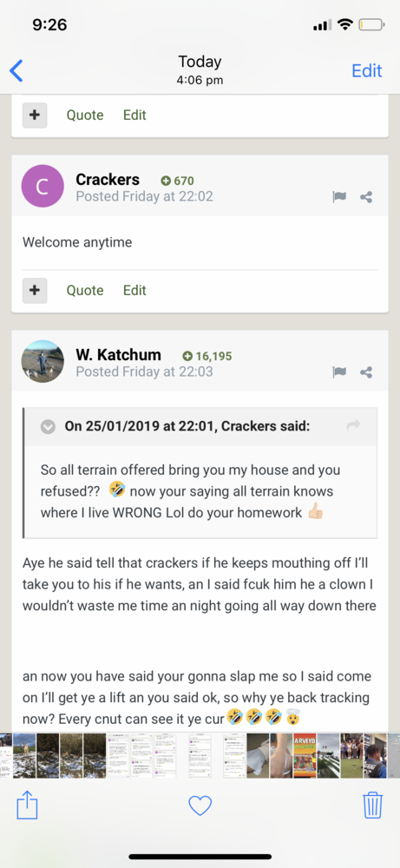
Task: Open W. Katchum's profile avatar
Action: click(x=43, y=361)
